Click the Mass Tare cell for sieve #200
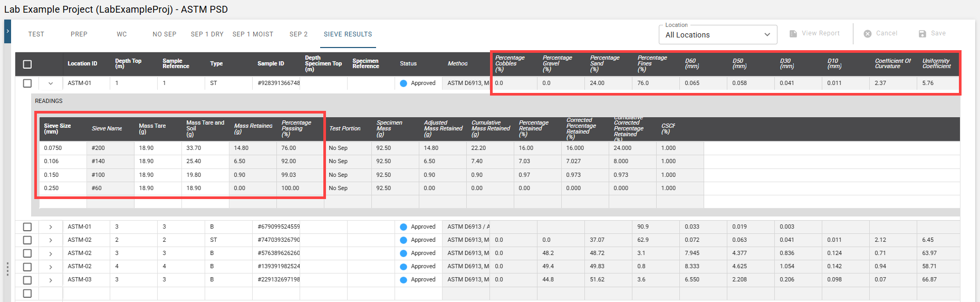Image resolution: width=980 pixels, height=302 pixels. [157, 148]
